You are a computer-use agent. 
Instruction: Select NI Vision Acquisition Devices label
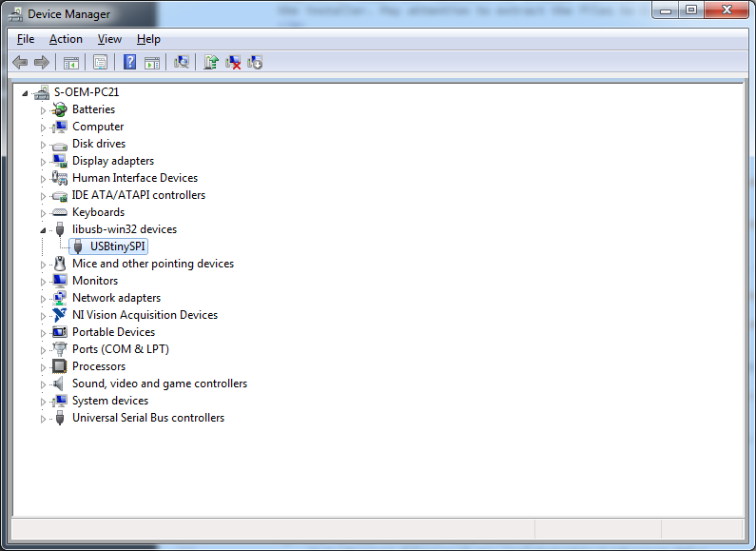pyautogui.click(x=145, y=315)
